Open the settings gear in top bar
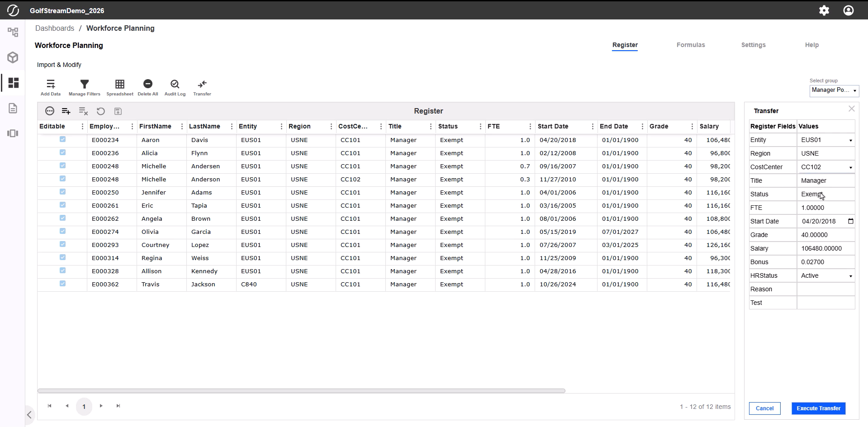This screenshot has height=427, width=868. 824,10
